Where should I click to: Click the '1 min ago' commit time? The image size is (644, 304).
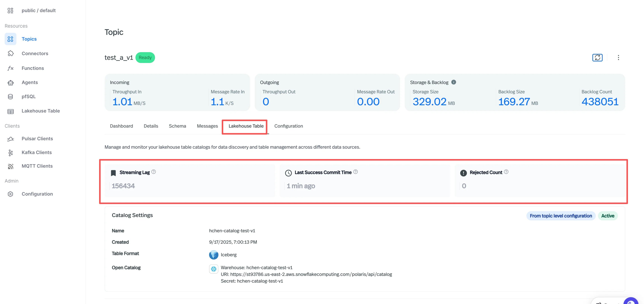[301, 186]
